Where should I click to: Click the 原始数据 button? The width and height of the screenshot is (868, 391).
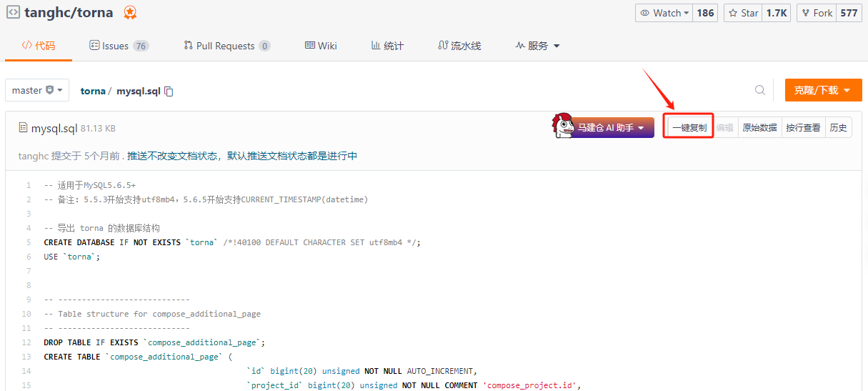click(759, 128)
